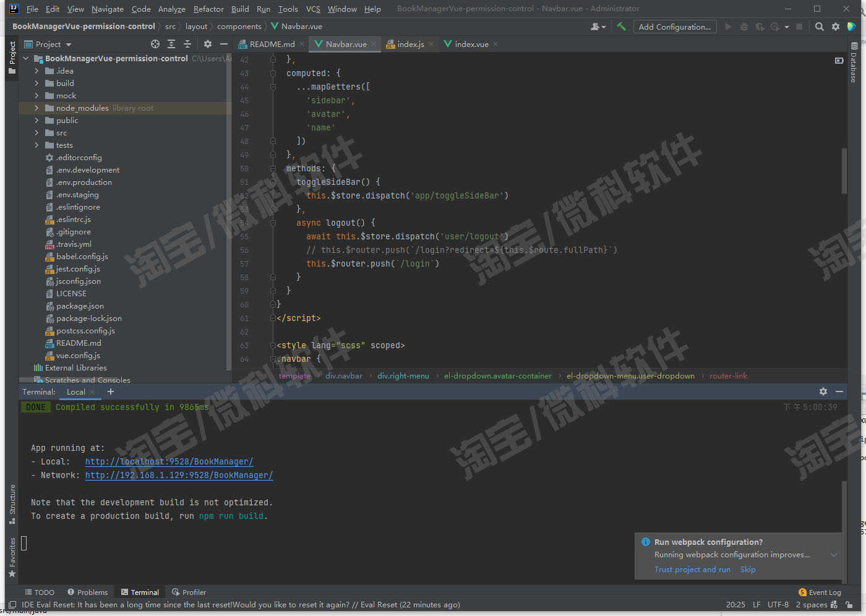Click 2 spaces indent status item
The width and height of the screenshot is (866, 616).
click(811, 604)
